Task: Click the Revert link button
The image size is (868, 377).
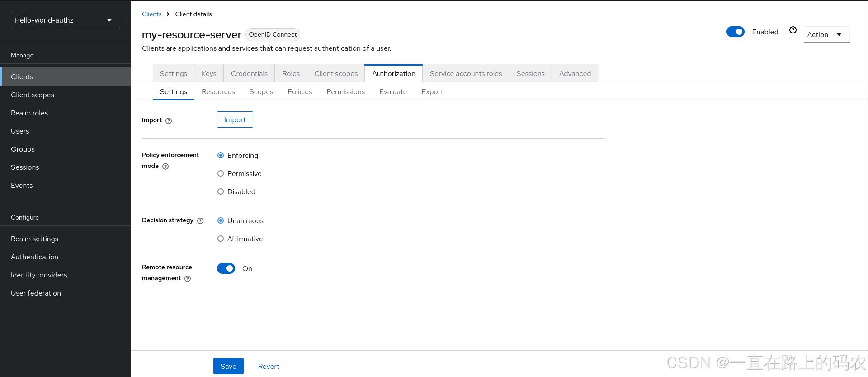Action: coord(269,366)
